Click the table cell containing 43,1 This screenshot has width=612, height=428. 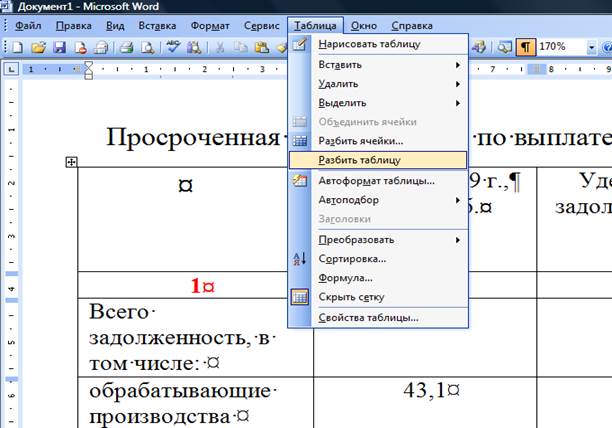(425, 388)
